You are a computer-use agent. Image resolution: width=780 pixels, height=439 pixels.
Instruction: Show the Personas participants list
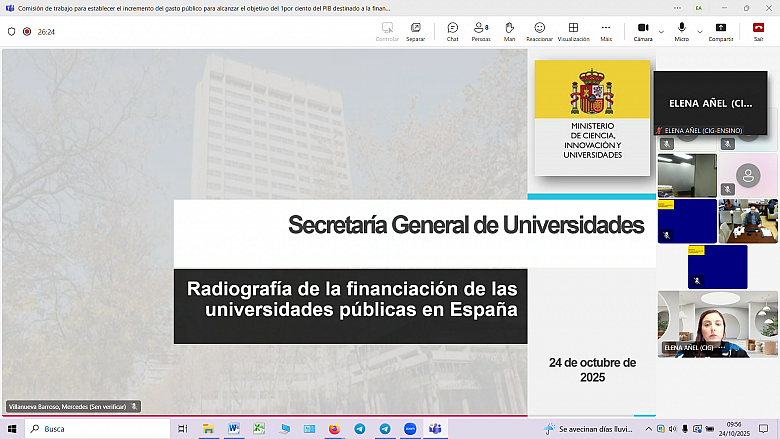pyautogui.click(x=481, y=30)
